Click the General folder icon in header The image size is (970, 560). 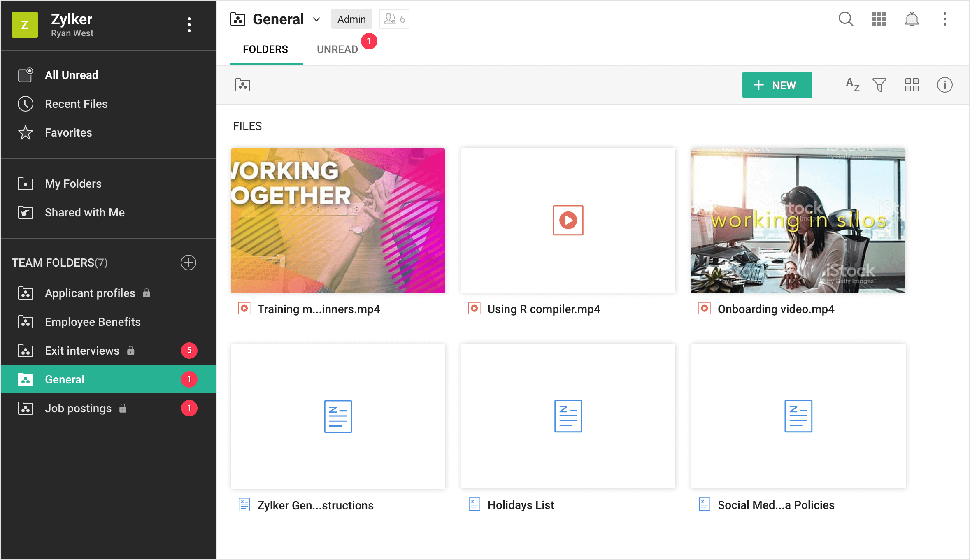pos(238,19)
